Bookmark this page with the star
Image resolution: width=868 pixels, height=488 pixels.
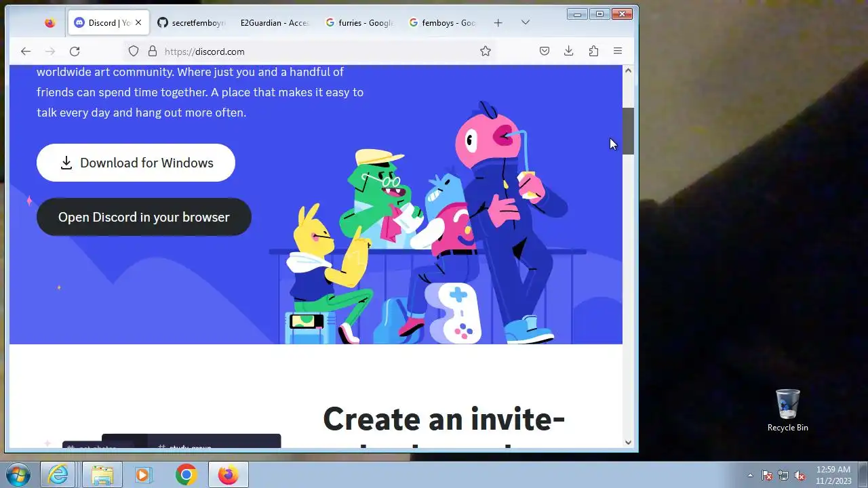pos(486,51)
